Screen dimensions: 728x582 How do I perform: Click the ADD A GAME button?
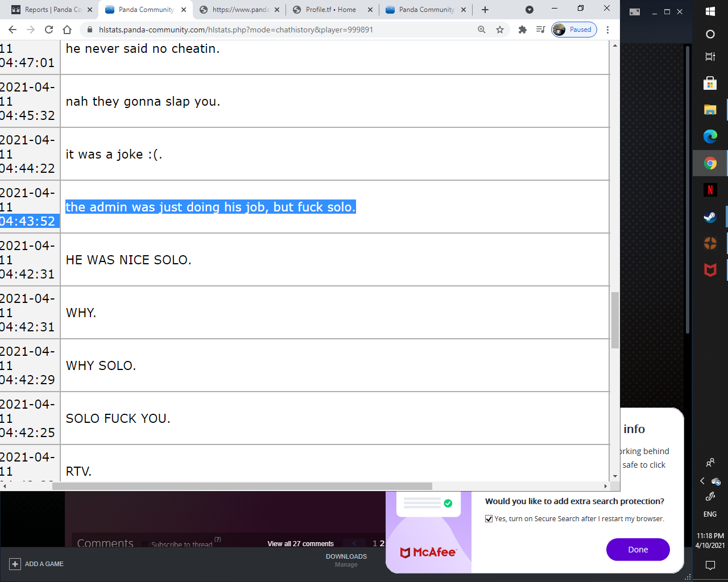(37, 564)
